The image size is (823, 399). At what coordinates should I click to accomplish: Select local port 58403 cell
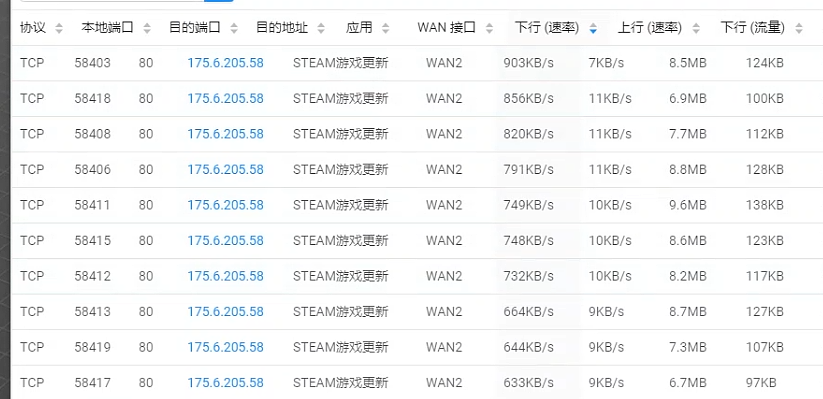coord(92,63)
